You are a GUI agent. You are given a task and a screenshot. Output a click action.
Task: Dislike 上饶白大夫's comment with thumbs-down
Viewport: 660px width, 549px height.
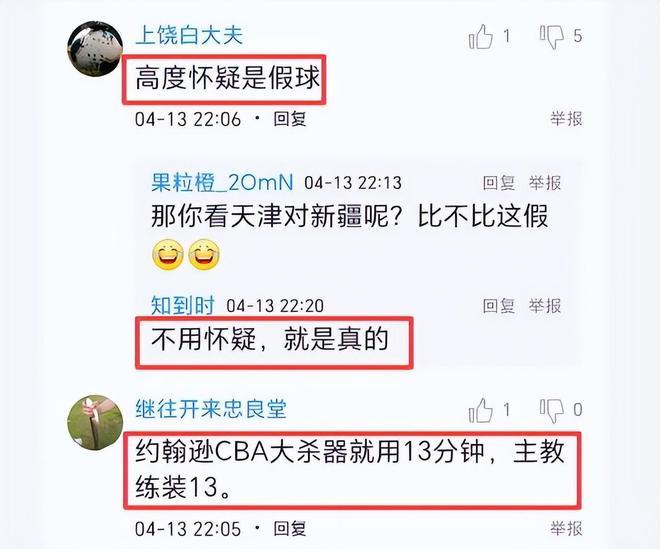pyautogui.click(x=552, y=37)
